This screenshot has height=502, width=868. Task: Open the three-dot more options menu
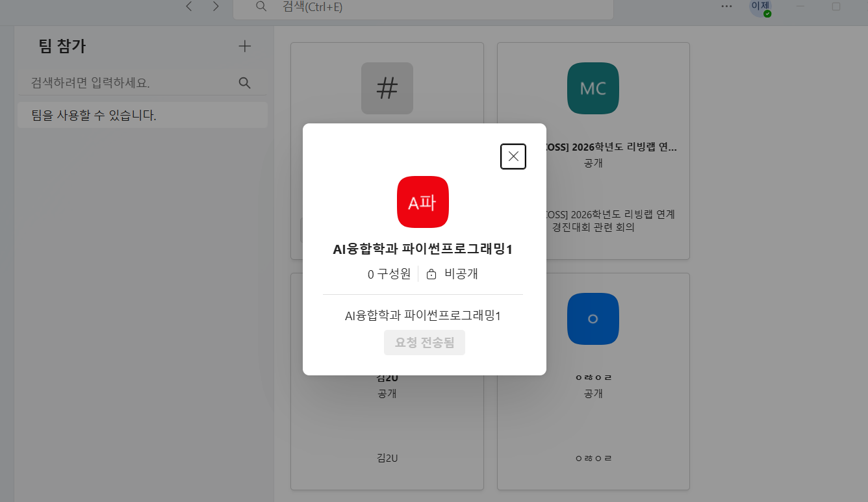point(727,6)
